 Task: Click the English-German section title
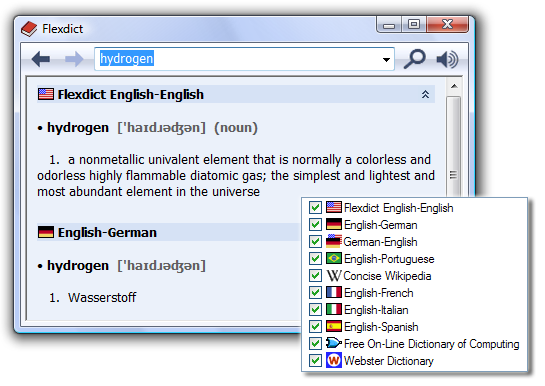pos(107,232)
